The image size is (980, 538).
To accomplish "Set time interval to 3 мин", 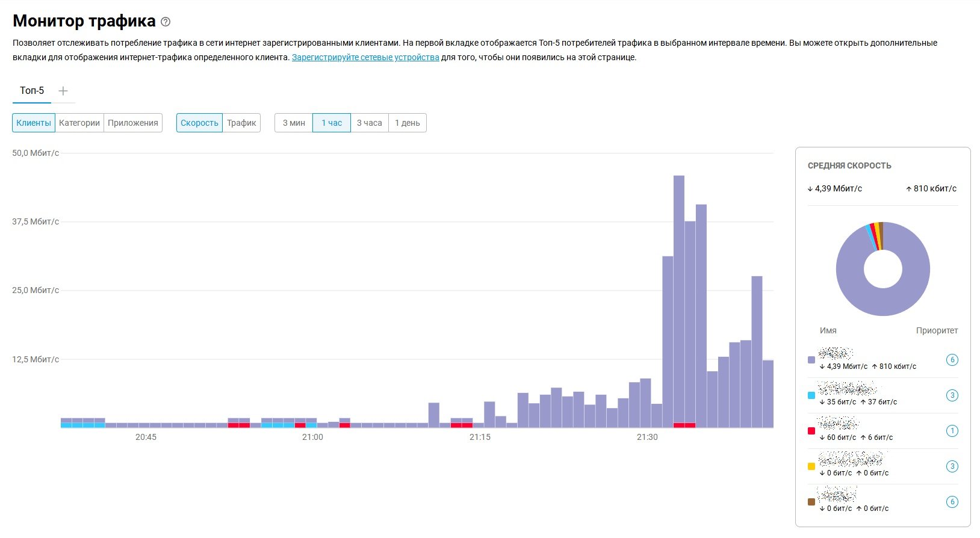I will pos(294,123).
